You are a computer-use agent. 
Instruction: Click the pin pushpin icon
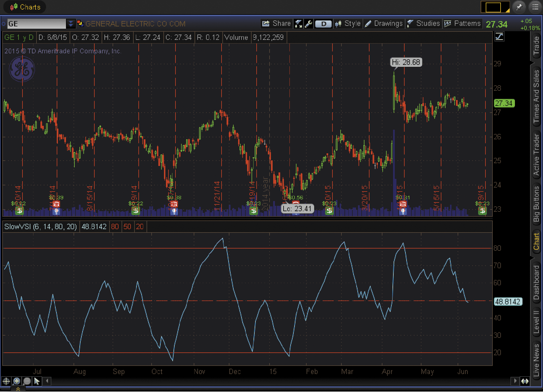[x=519, y=7]
